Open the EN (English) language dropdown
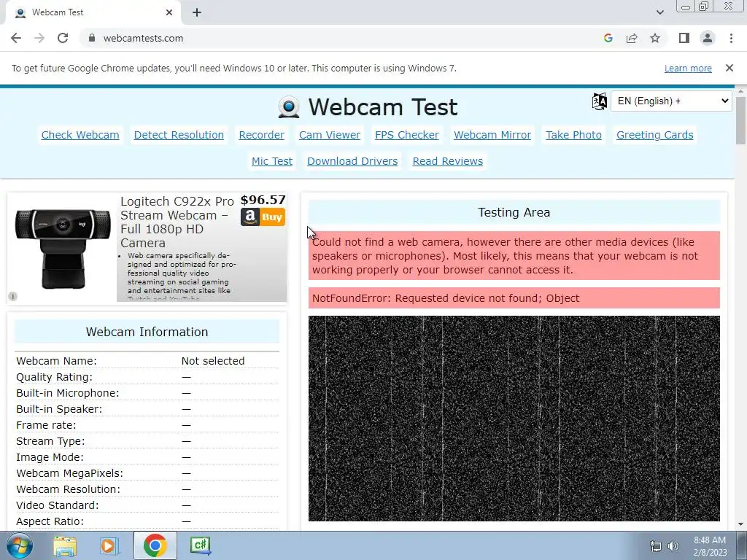The width and height of the screenshot is (747, 560). (x=671, y=101)
